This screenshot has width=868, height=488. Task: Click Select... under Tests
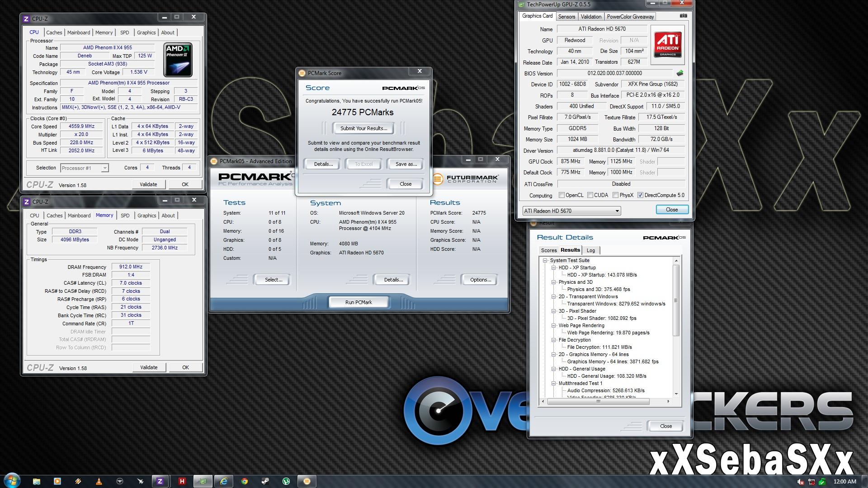click(x=273, y=280)
